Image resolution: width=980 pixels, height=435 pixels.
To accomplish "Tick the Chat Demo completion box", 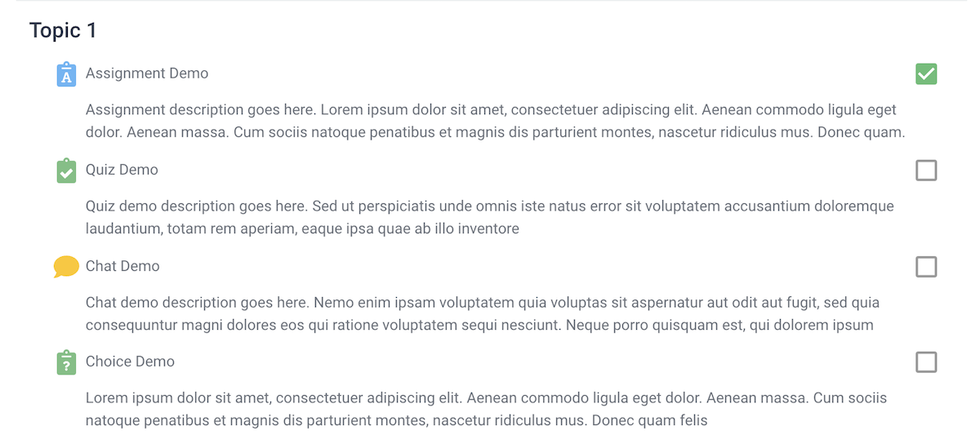I will 926,267.
